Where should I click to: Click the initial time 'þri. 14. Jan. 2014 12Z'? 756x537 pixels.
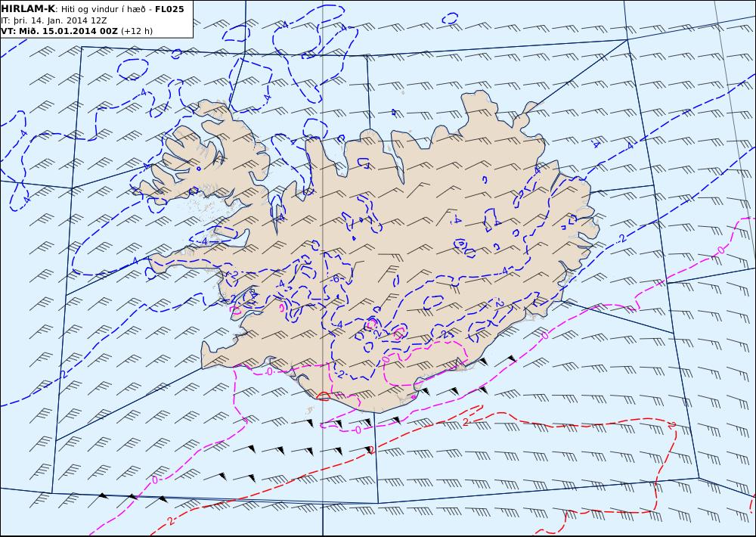tap(59, 20)
